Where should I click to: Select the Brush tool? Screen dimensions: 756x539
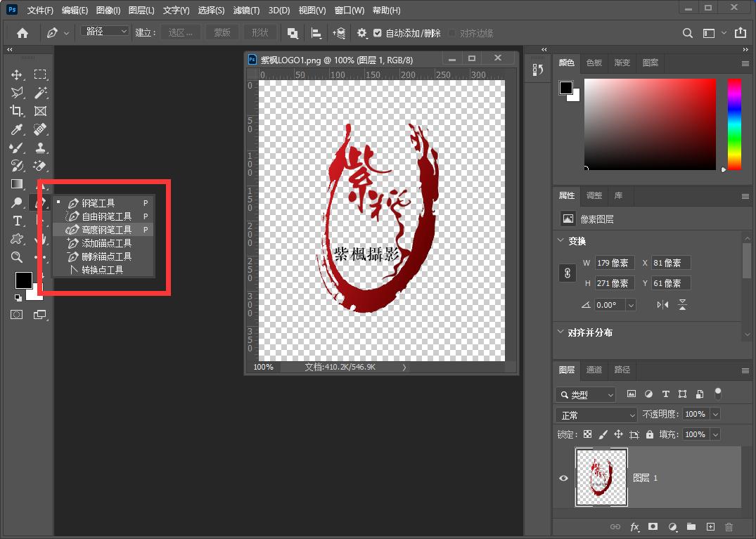[17, 148]
